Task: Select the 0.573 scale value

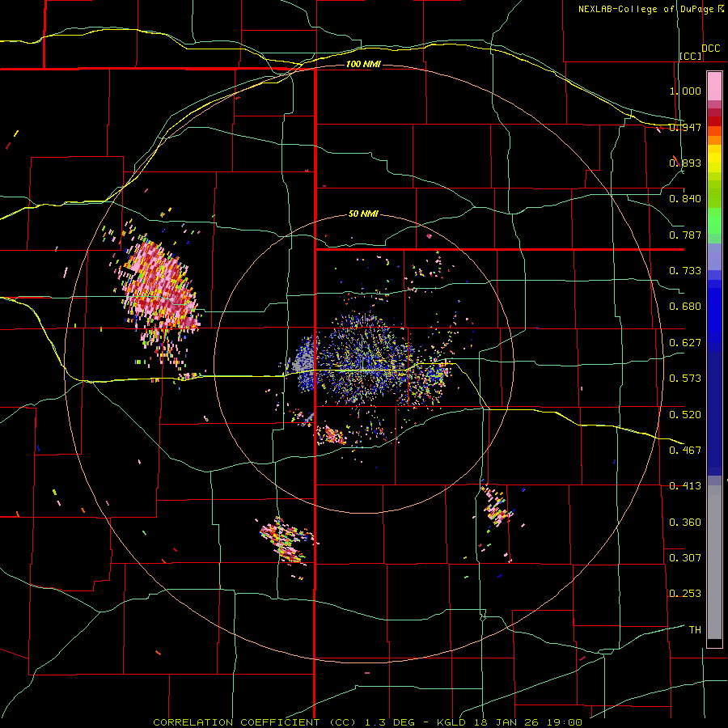Action: [685, 379]
